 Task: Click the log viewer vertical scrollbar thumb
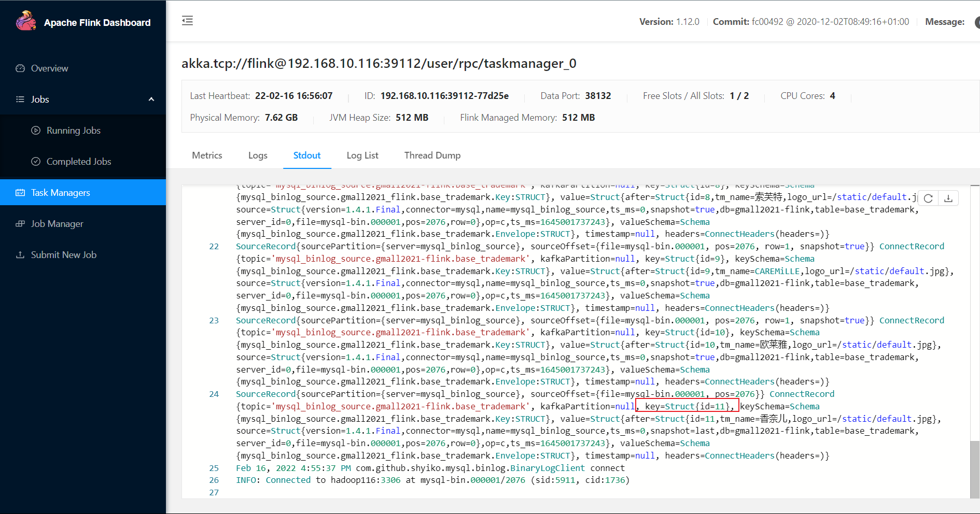coord(975,469)
